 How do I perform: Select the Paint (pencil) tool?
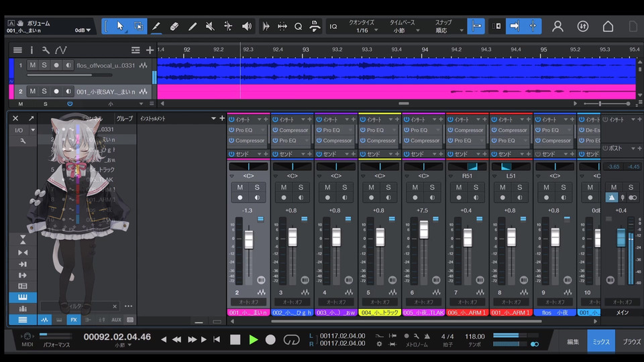[156, 26]
